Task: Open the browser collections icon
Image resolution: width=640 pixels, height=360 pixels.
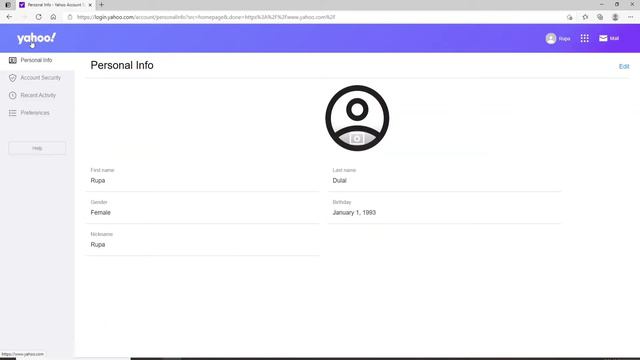Action: pos(600,17)
